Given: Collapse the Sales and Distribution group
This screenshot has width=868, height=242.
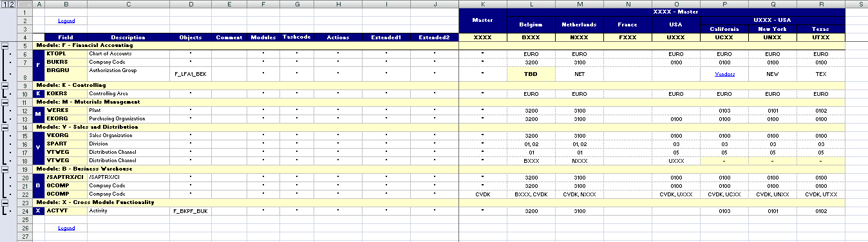Looking at the screenshot, I should 5,127.
